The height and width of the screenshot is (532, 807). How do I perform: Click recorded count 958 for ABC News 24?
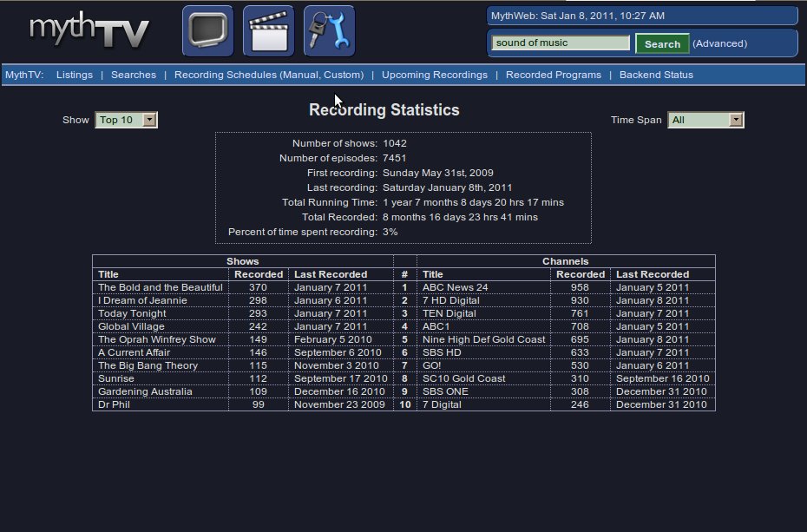pos(580,287)
